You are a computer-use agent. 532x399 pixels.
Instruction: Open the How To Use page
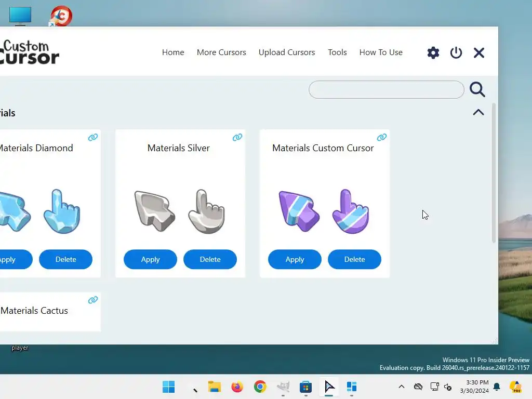(x=381, y=52)
